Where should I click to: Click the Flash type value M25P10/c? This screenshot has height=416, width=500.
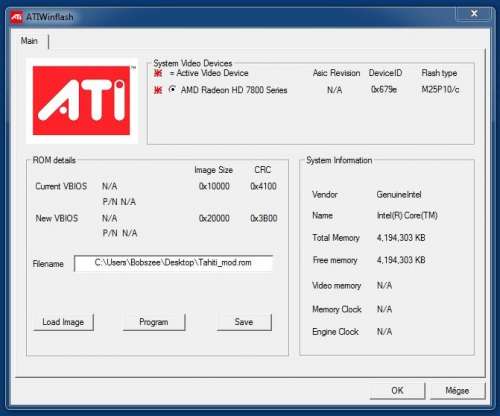440,90
